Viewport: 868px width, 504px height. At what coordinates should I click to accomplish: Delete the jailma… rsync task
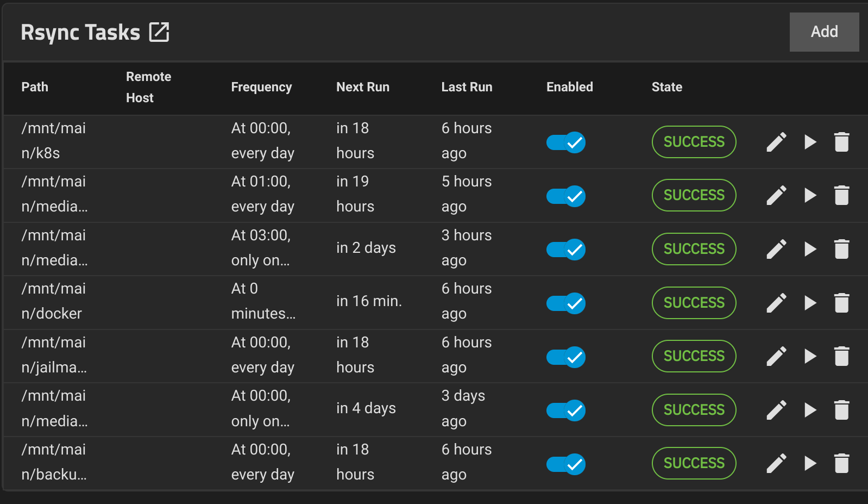841,356
